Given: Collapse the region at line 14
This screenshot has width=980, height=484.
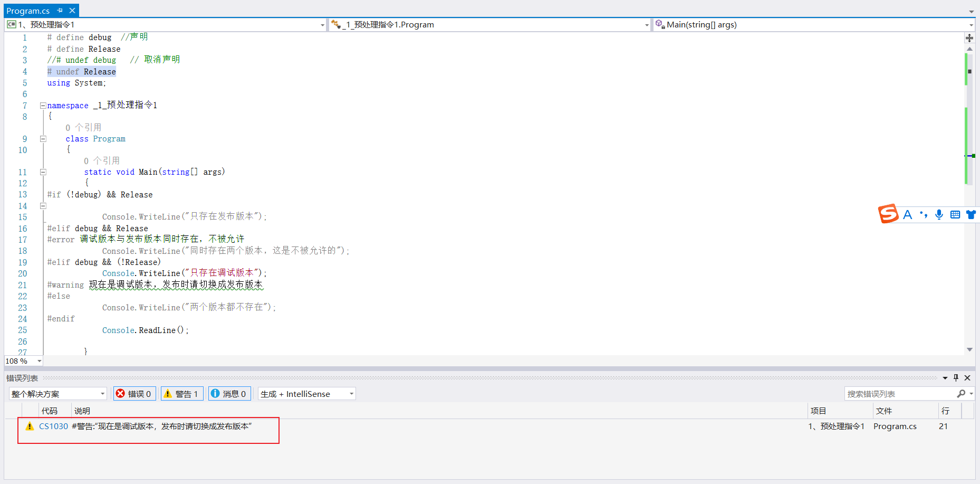Looking at the screenshot, I should click(x=43, y=206).
